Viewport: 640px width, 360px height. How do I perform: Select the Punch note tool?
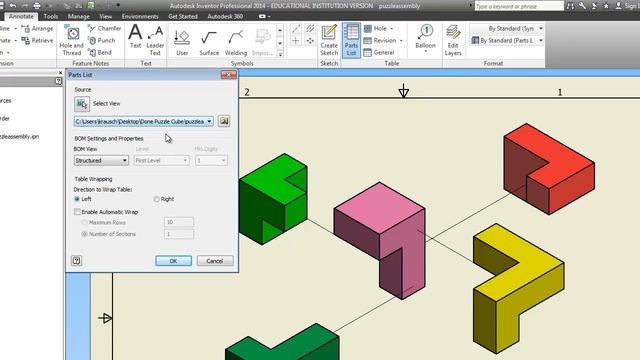102,40
